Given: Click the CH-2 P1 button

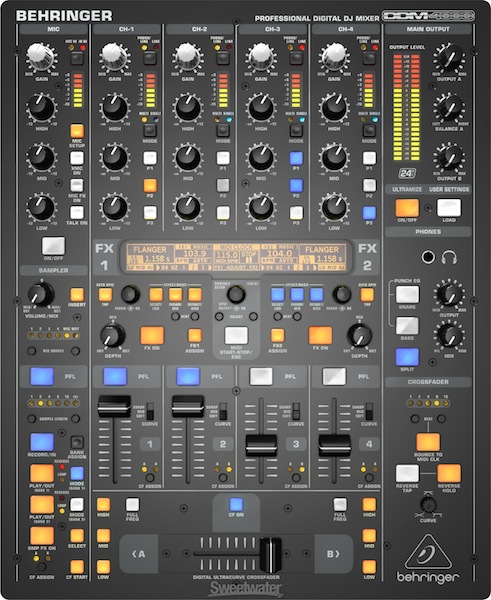Looking at the screenshot, I should click(x=223, y=158).
